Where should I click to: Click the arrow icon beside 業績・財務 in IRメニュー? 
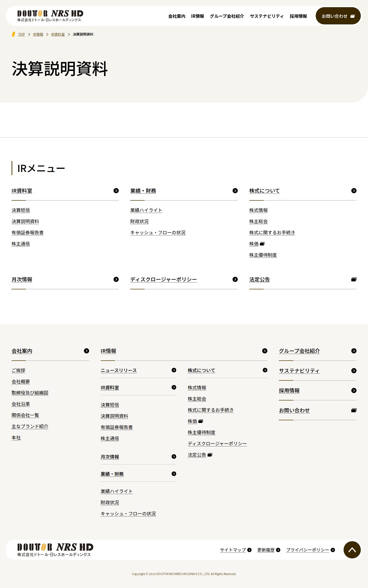pos(235,191)
